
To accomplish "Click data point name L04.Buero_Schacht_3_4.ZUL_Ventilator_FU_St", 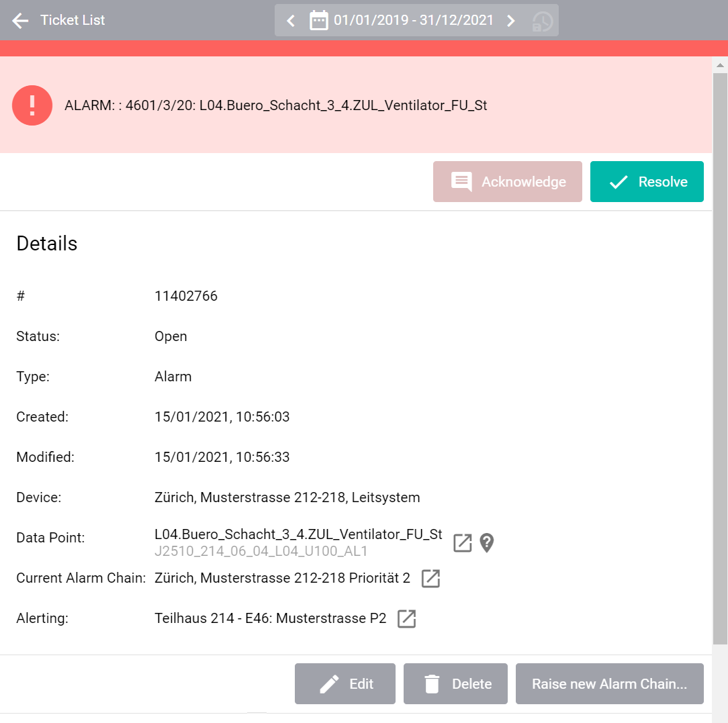I will (x=299, y=534).
